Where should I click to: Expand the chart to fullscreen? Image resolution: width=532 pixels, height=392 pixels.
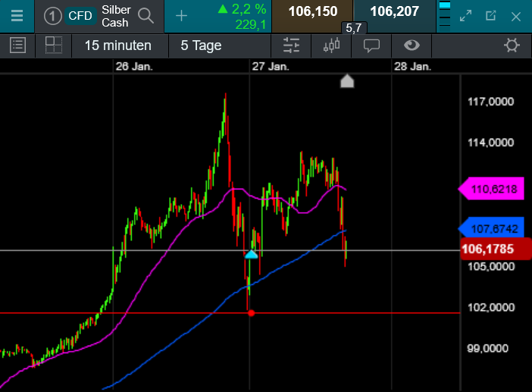coord(466,15)
